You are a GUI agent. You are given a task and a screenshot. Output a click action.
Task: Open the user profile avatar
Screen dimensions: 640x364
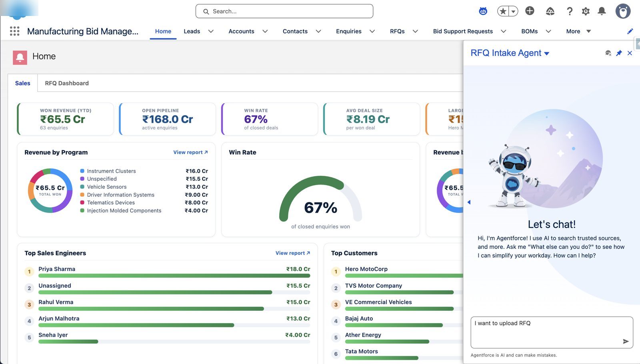pyautogui.click(x=623, y=11)
